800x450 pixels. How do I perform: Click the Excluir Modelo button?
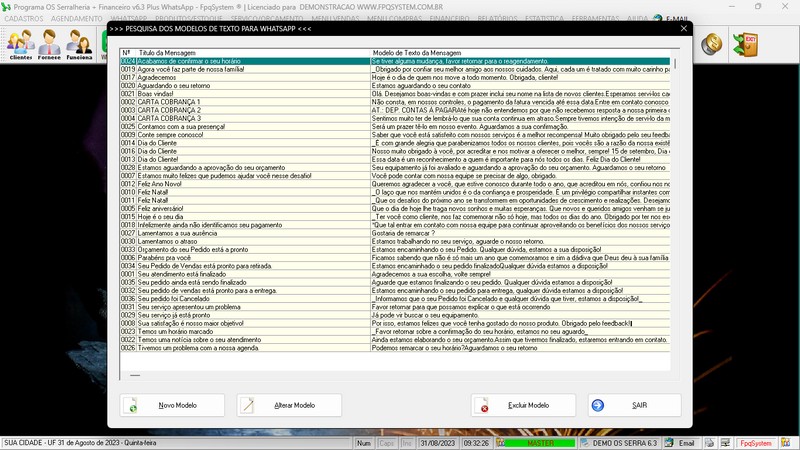(x=523, y=405)
